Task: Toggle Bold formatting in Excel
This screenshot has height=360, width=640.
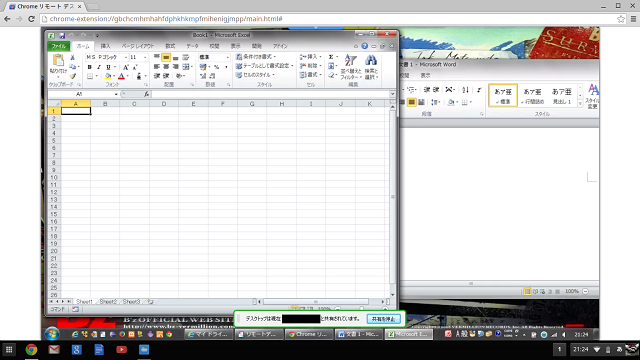Action: pos(89,67)
